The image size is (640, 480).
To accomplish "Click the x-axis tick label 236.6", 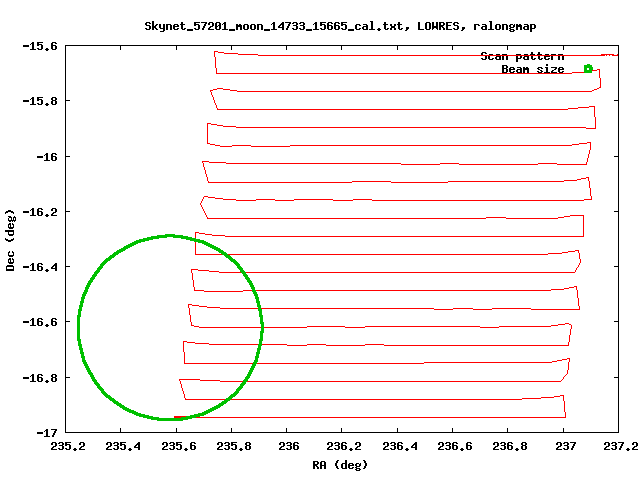I will (x=455, y=446).
